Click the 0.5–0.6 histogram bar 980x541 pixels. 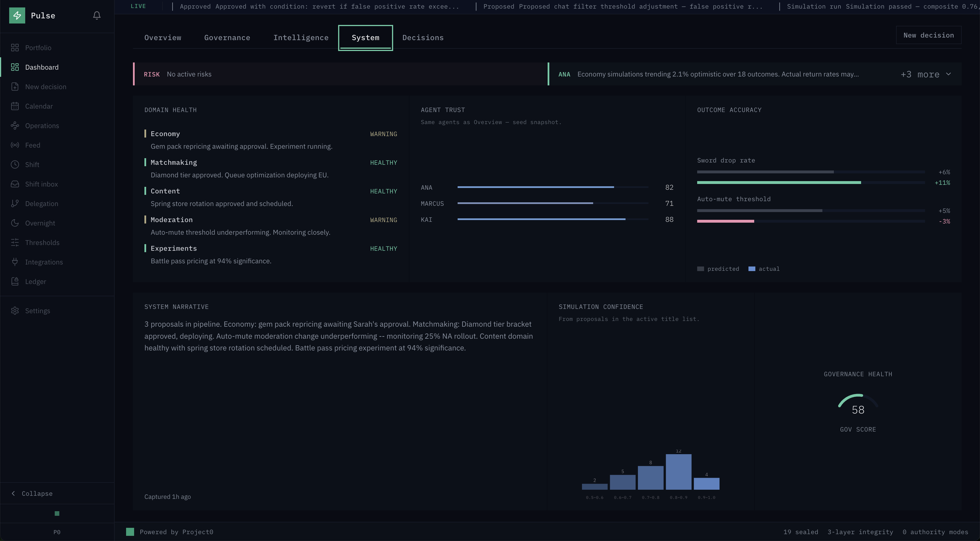[595, 487]
